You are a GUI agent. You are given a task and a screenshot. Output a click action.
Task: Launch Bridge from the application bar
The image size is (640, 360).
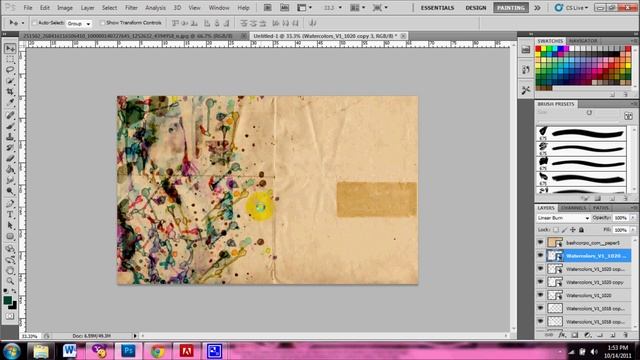[267, 7]
